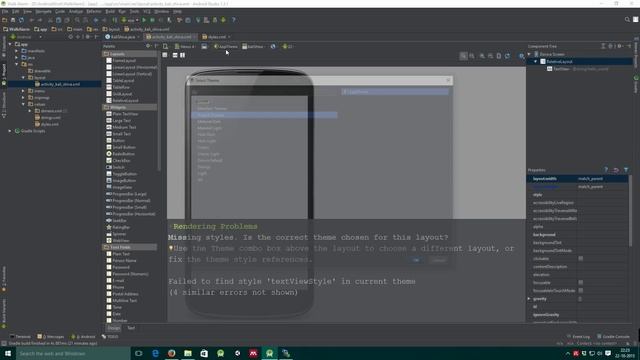The height and width of the screenshot is (360, 640).
Task: Toggle the focusable property checkbox
Action: 580,282
